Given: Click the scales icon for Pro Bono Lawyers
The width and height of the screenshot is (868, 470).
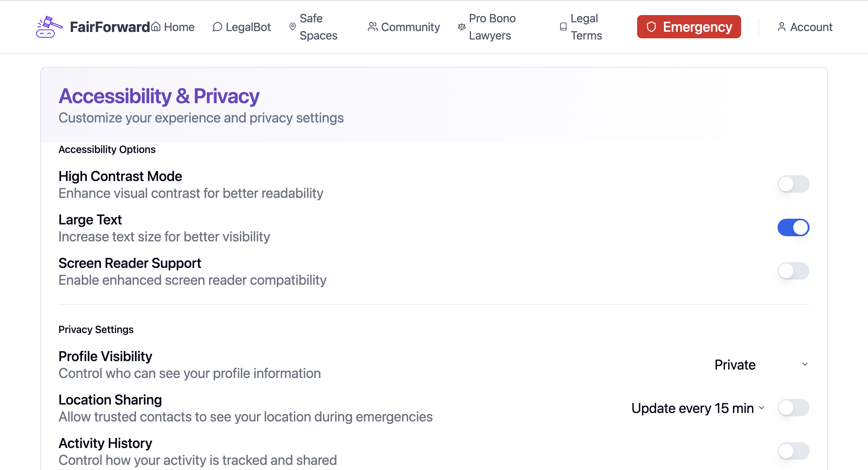Looking at the screenshot, I should [462, 27].
